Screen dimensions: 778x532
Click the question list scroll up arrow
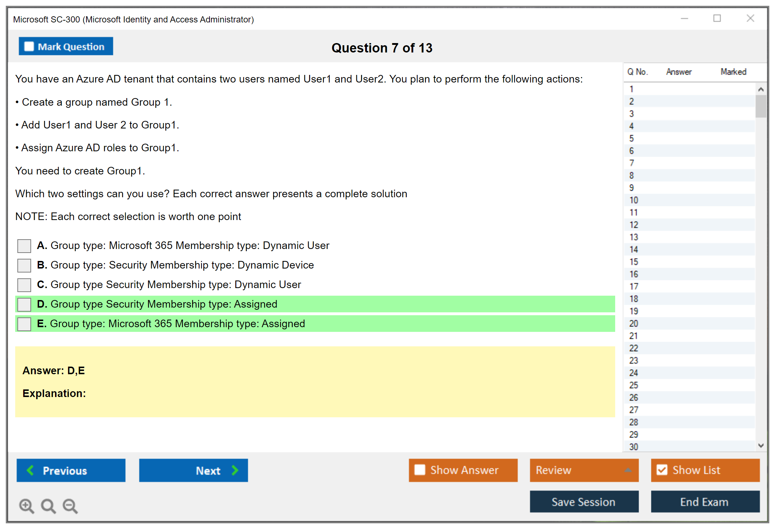761,89
